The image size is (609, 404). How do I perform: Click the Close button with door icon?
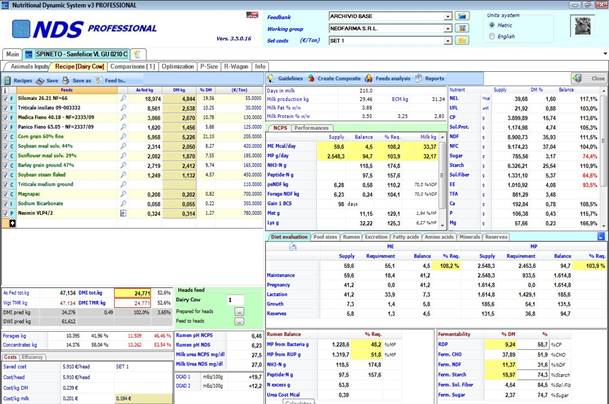[588, 78]
